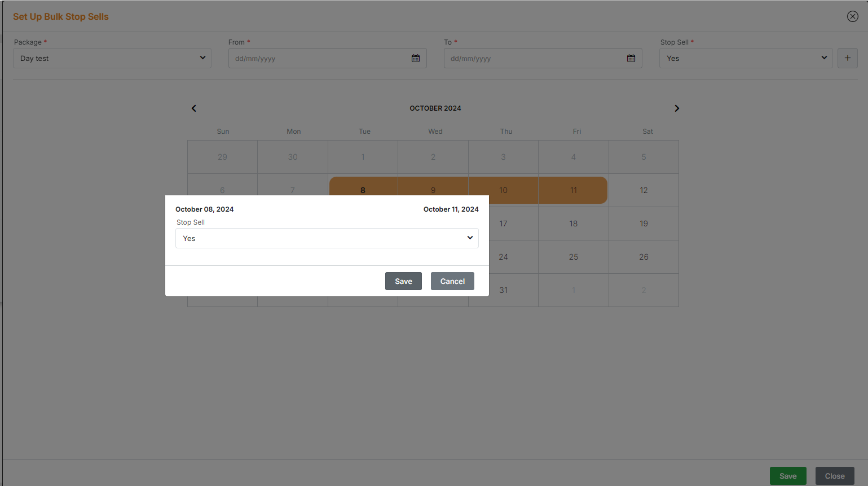The width and height of the screenshot is (868, 486).
Task: Click the green Save button at bottom
Action: [x=787, y=476]
